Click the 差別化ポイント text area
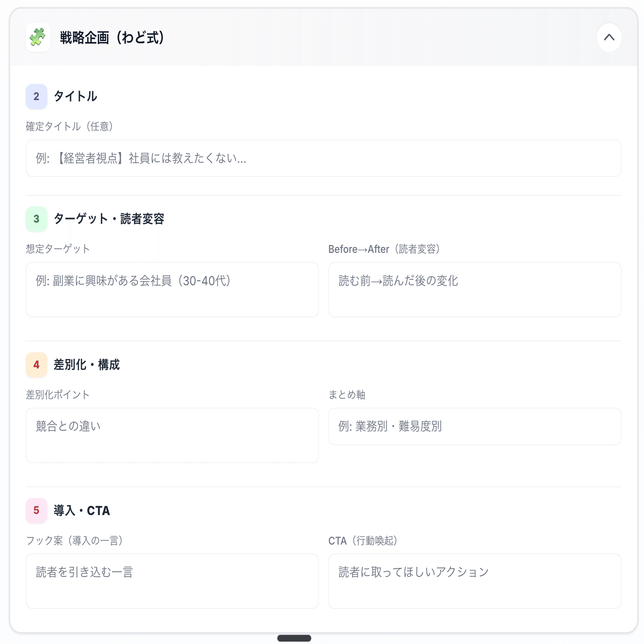 172,435
